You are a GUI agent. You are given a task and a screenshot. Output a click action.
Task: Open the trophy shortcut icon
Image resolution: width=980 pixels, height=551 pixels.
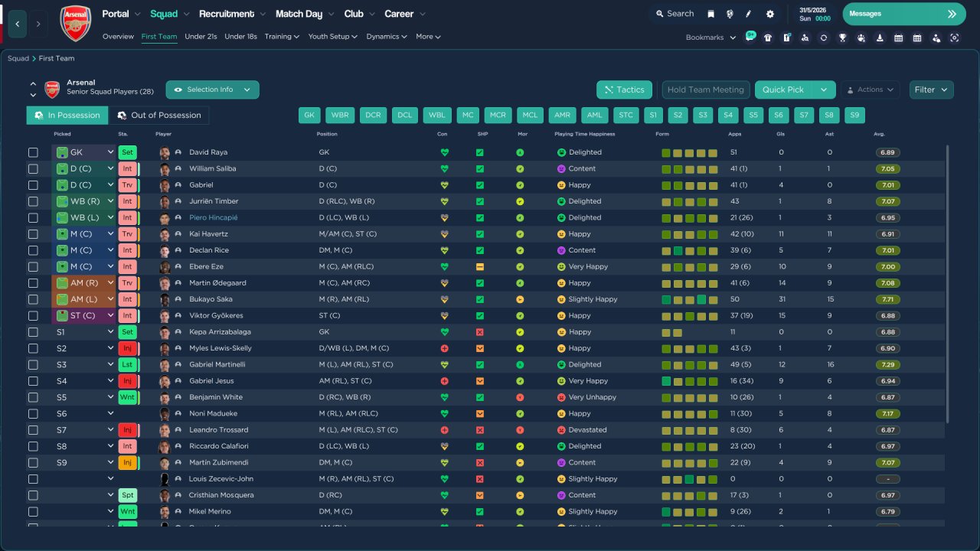[x=842, y=37]
